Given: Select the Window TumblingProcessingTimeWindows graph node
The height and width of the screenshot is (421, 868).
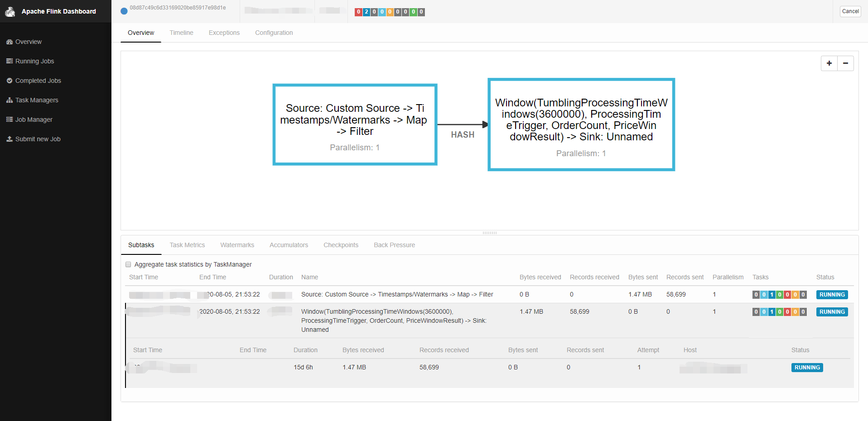Looking at the screenshot, I should (x=581, y=124).
